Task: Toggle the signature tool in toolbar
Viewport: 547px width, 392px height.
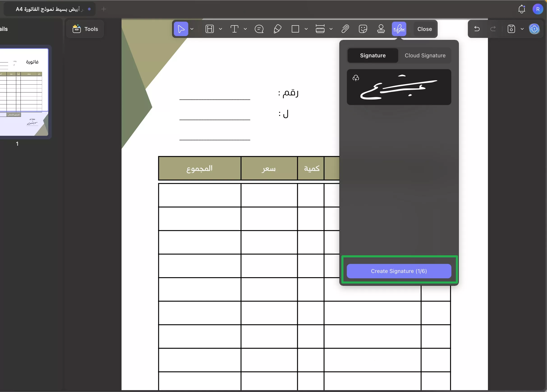Action: pos(399,29)
